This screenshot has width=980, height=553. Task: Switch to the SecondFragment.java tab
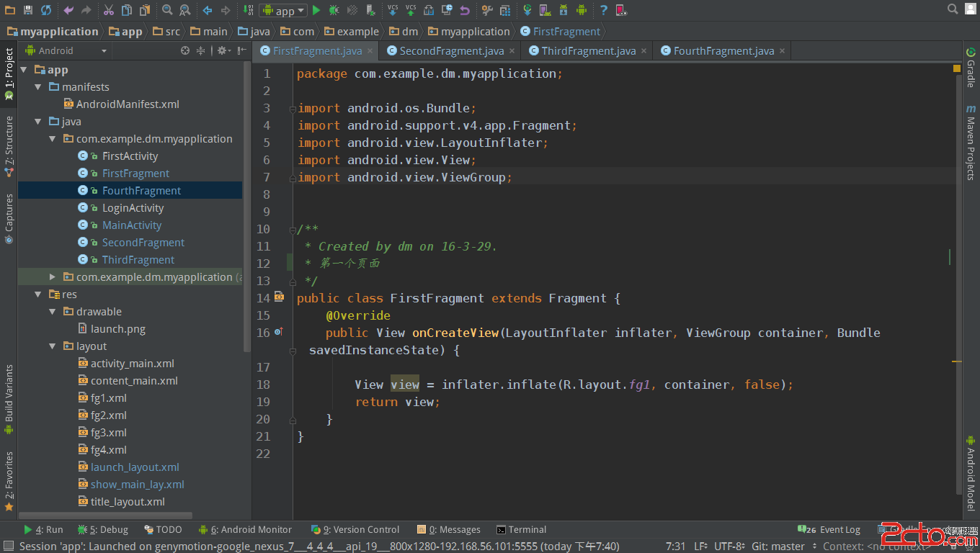point(451,50)
